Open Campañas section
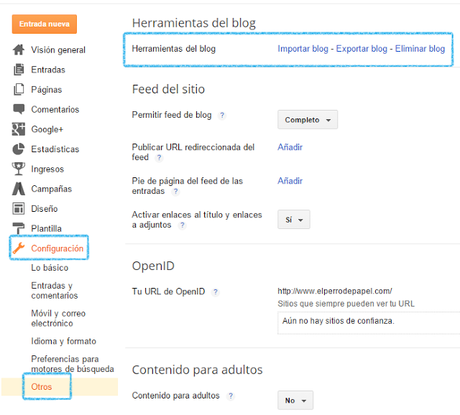 click(51, 189)
